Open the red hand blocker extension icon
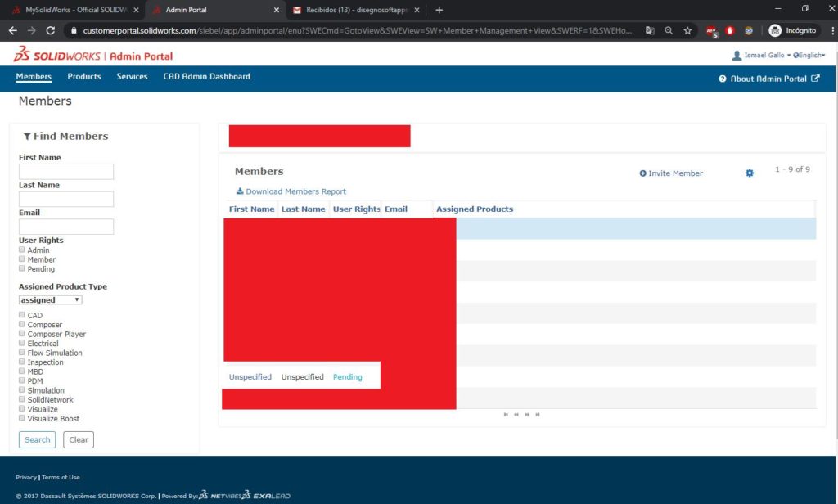Image resolution: width=838 pixels, height=504 pixels. pyautogui.click(x=730, y=30)
